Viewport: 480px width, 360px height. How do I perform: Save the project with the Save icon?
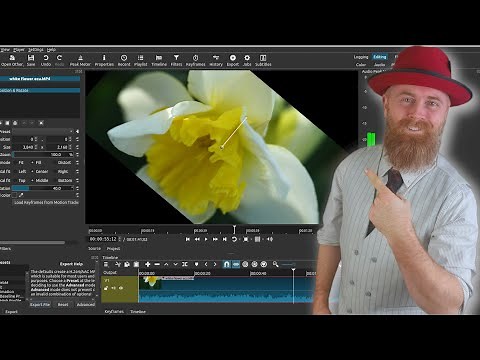[x=31, y=60]
